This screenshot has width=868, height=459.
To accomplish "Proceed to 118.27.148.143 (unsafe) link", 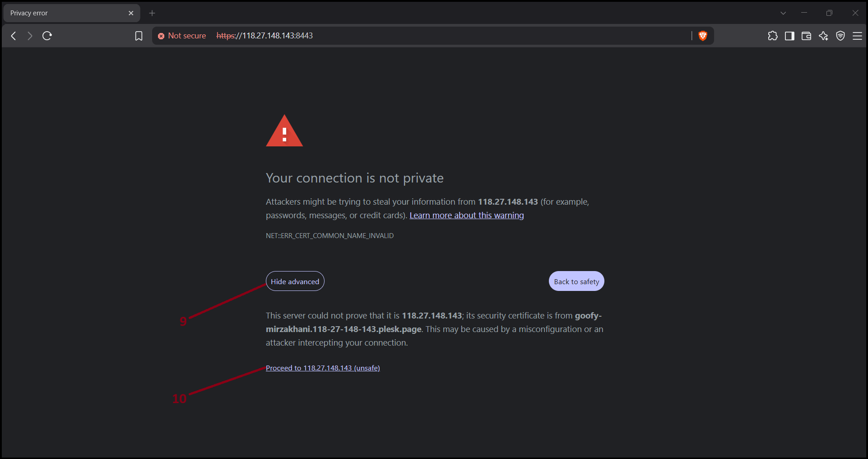I will 323,368.
